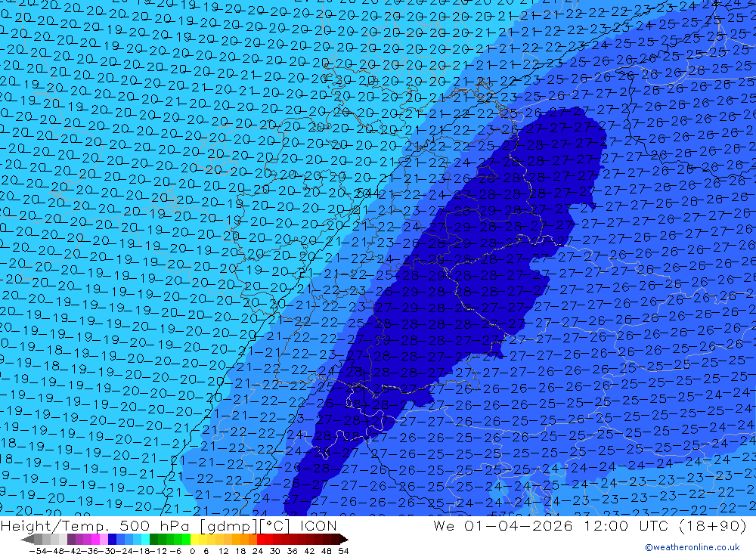Click the bright yellow swatch above the 0 label

pos(194,539)
